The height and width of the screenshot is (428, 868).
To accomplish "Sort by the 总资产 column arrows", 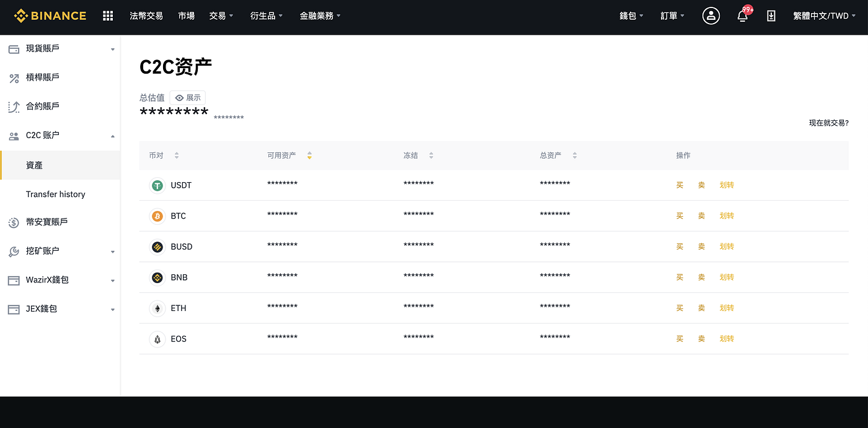I will click(x=575, y=155).
